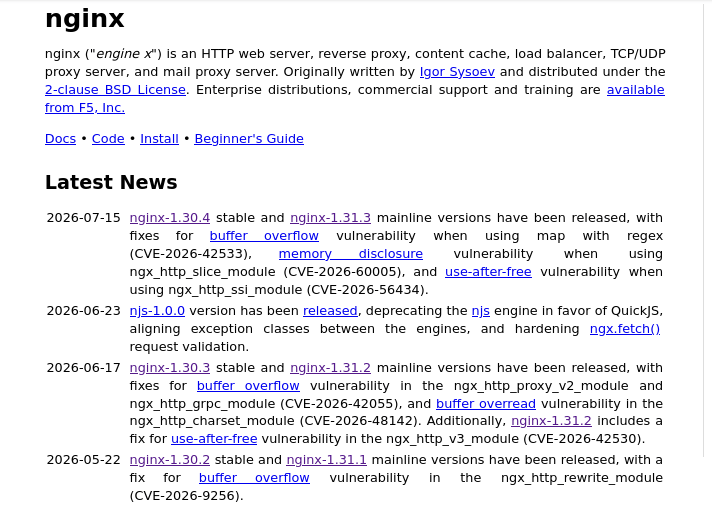Open the nginx-1.31.3 mainline release link
The image size is (712, 512).
coord(331,218)
